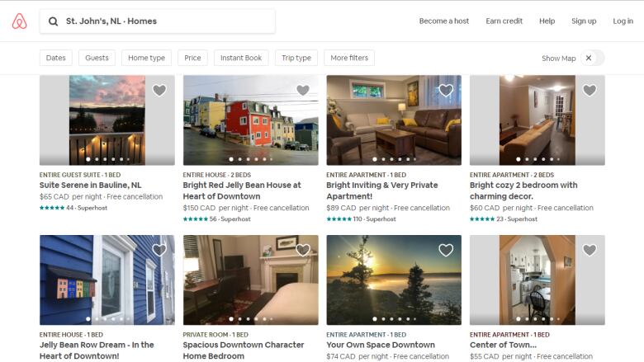This screenshot has height=362, width=644.
Task: Click Log in
Action: pyautogui.click(x=623, y=21)
